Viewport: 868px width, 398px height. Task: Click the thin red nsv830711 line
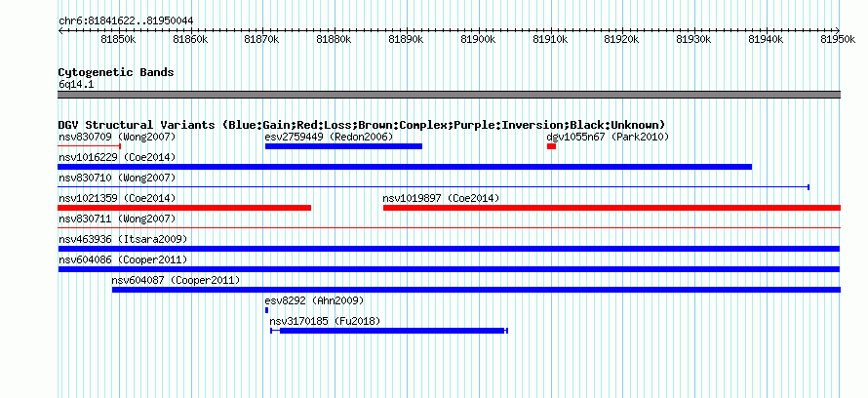pos(449,227)
